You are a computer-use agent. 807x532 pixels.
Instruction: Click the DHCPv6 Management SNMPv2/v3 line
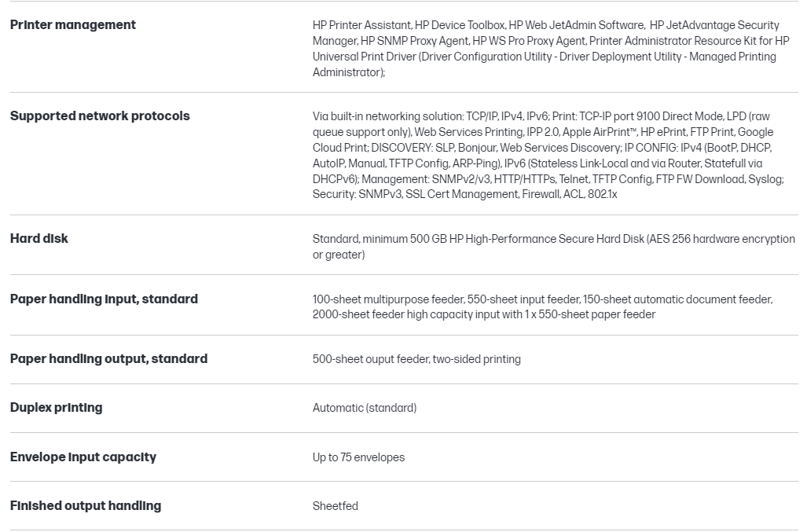pos(548,179)
